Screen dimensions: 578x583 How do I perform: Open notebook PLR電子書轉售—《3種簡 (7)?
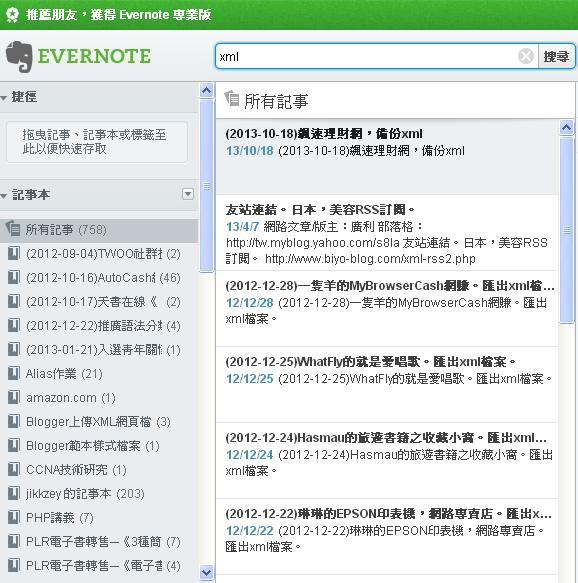point(99,542)
